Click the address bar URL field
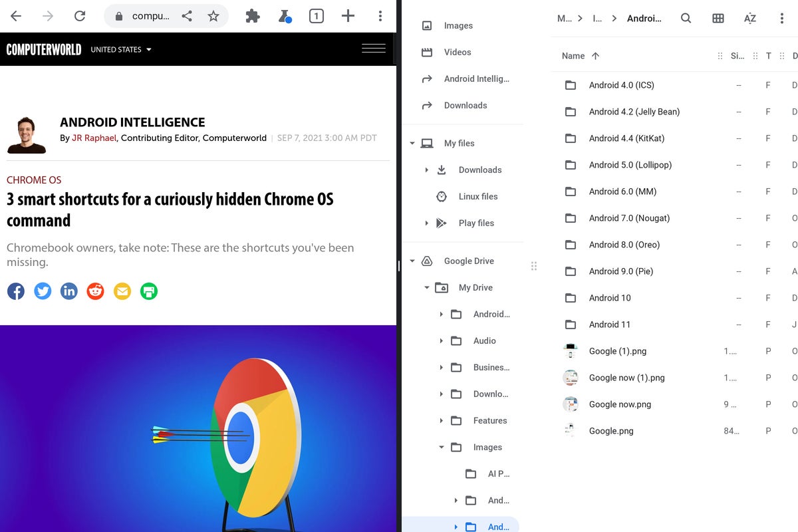The width and height of the screenshot is (798, 532). coord(150,16)
